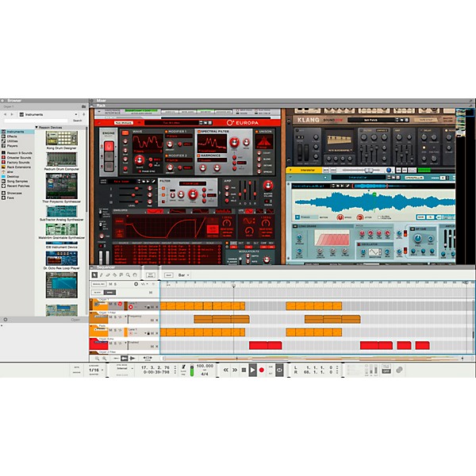Click the Manual Rec button in Sequencer
The width and height of the screenshot is (476, 476).
[x=98, y=284]
